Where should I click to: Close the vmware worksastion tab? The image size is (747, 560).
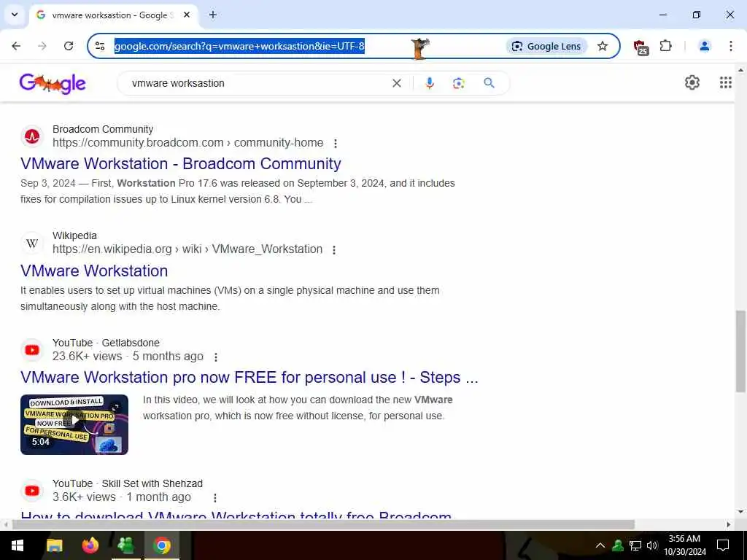point(187,15)
